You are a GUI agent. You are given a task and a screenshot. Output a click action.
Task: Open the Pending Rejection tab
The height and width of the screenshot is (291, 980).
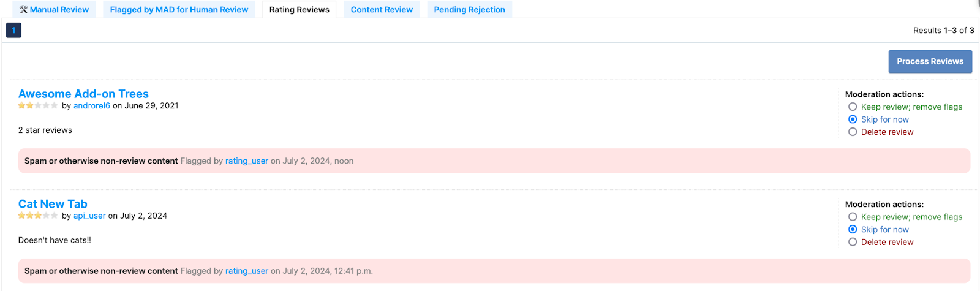pyautogui.click(x=470, y=9)
